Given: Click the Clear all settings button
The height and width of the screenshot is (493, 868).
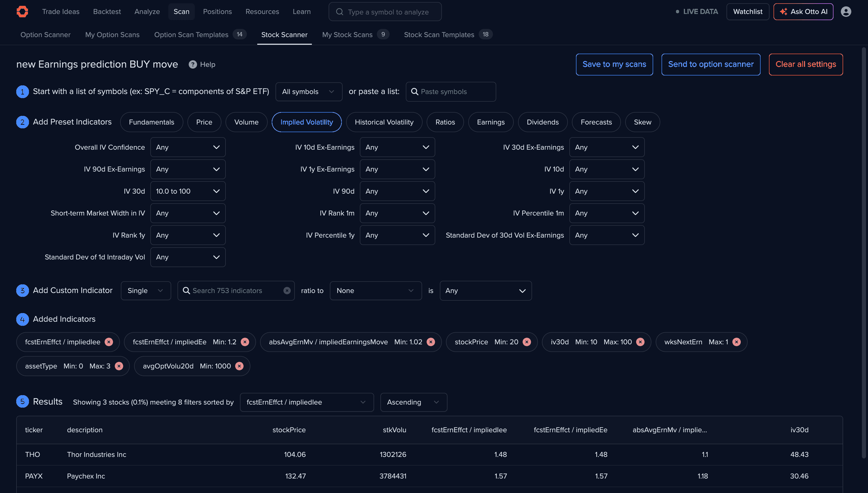Looking at the screenshot, I should click(x=806, y=64).
